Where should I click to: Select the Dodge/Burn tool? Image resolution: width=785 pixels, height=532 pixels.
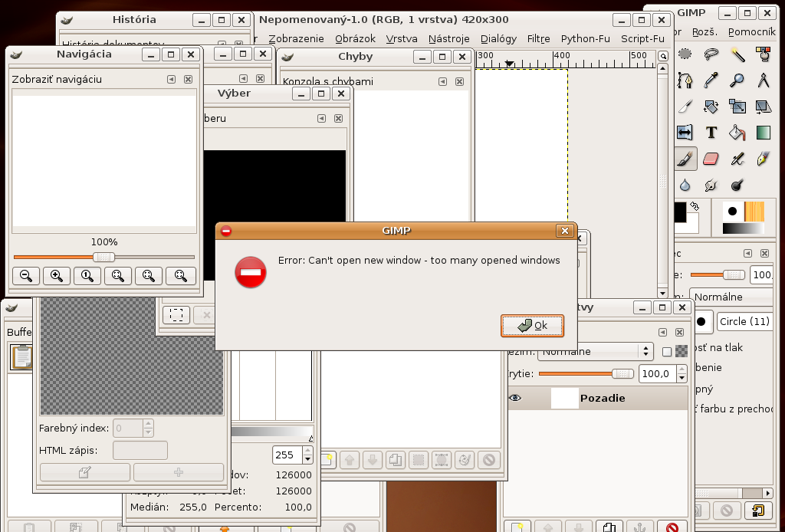(737, 186)
